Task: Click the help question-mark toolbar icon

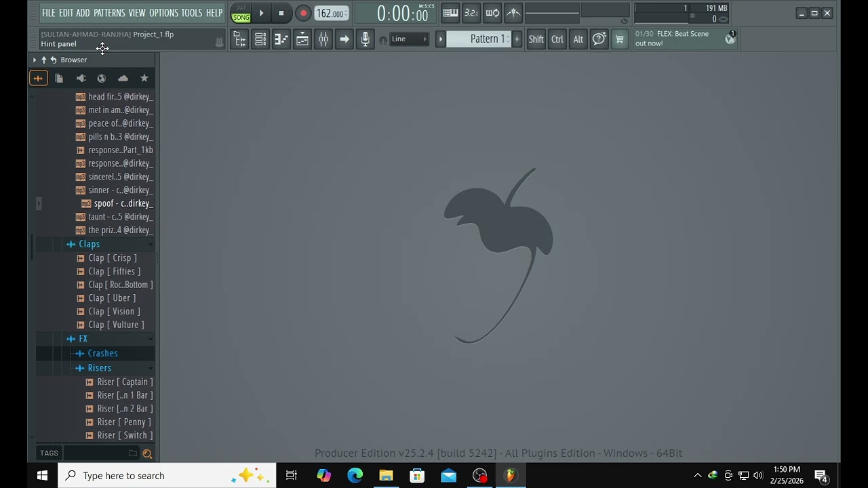Action: pos(599,39)
